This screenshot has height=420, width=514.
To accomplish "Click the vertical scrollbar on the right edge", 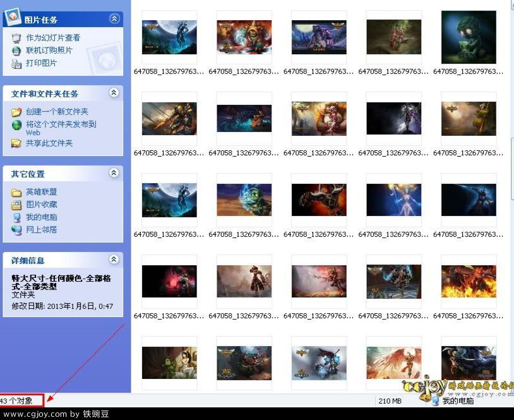I will [x=510, y=189].
